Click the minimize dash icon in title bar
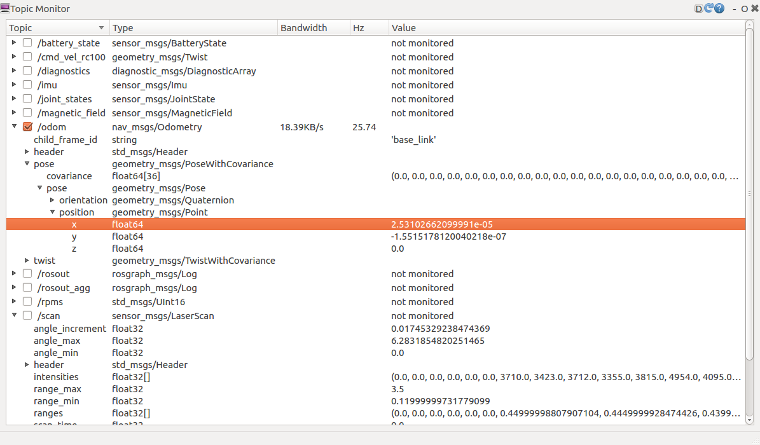 (735, 9)
